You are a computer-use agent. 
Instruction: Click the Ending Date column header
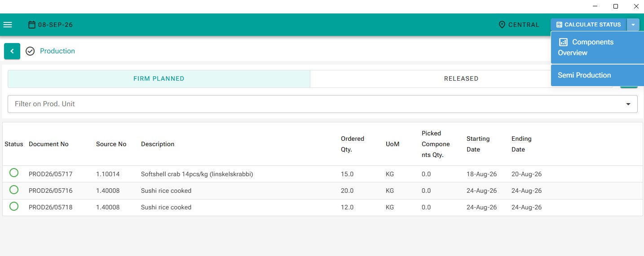click(521, 144)
